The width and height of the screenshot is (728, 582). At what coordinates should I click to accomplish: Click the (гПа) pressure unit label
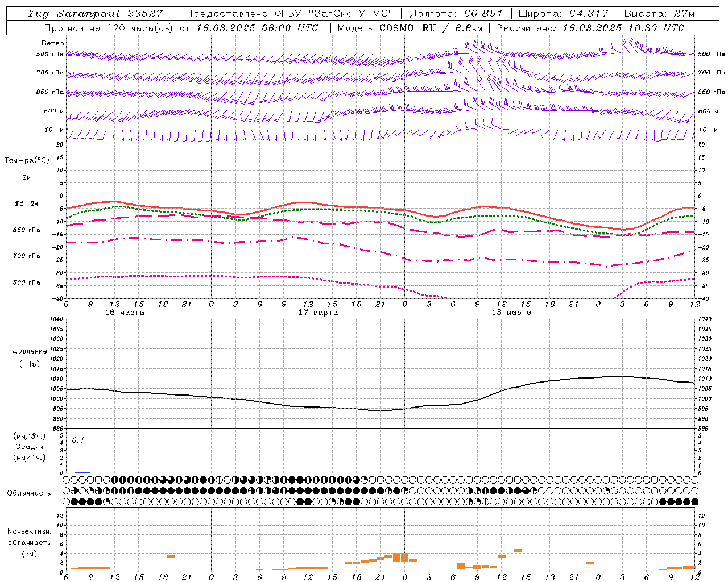pos(30,364)
